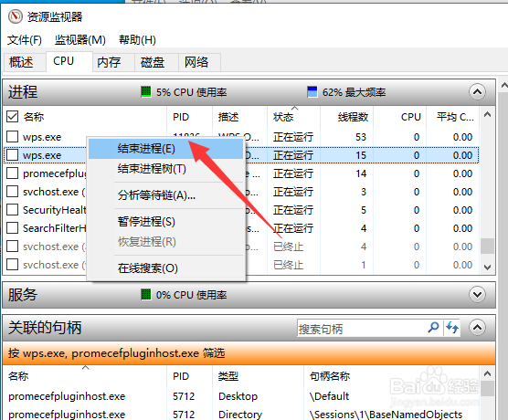Screen dimensions: 508x420
Task: Click the handles list scroll-up arrow
Action: [x=487, y=374]
